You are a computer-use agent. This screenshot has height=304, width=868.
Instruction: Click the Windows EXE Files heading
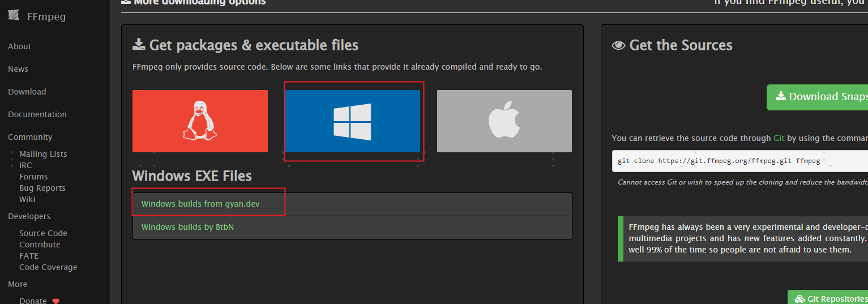tap(192, 175)
